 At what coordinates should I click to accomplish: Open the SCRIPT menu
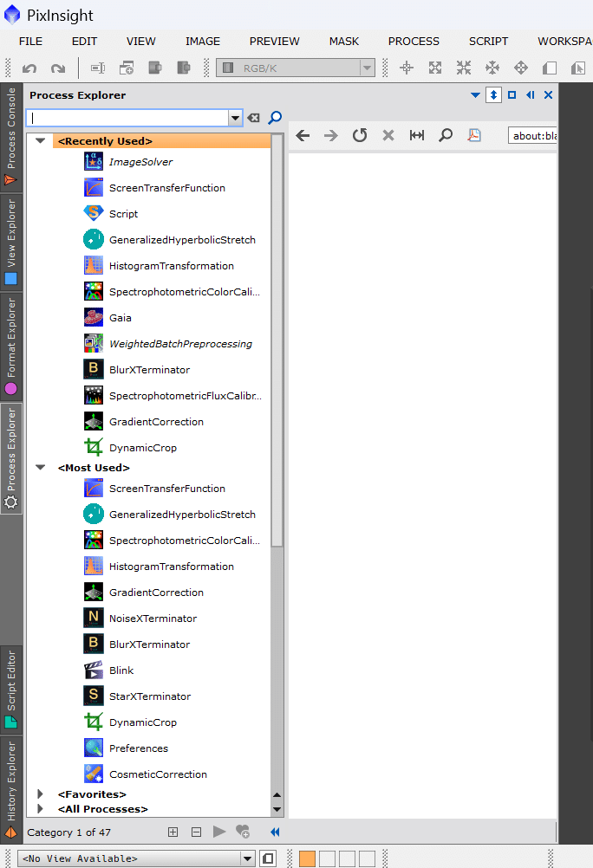pos(488,42)
